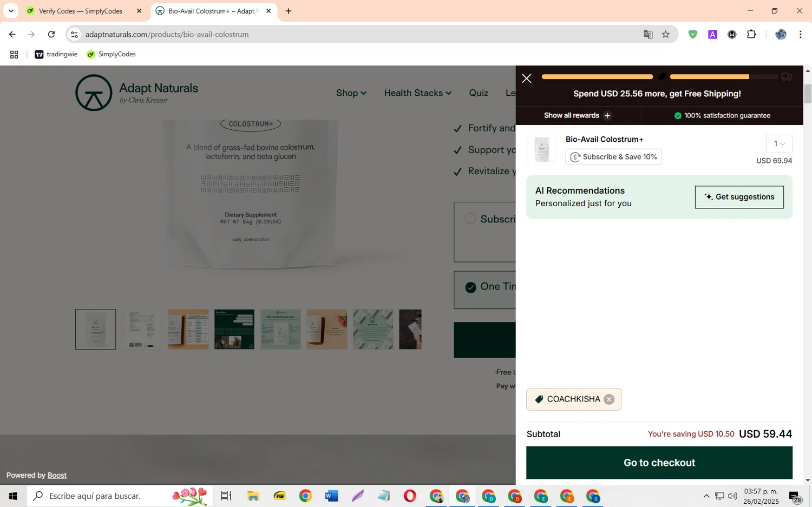This screenshot has height=507, width=812.
Task: Go back to the previous page
Action: [12, 34]
